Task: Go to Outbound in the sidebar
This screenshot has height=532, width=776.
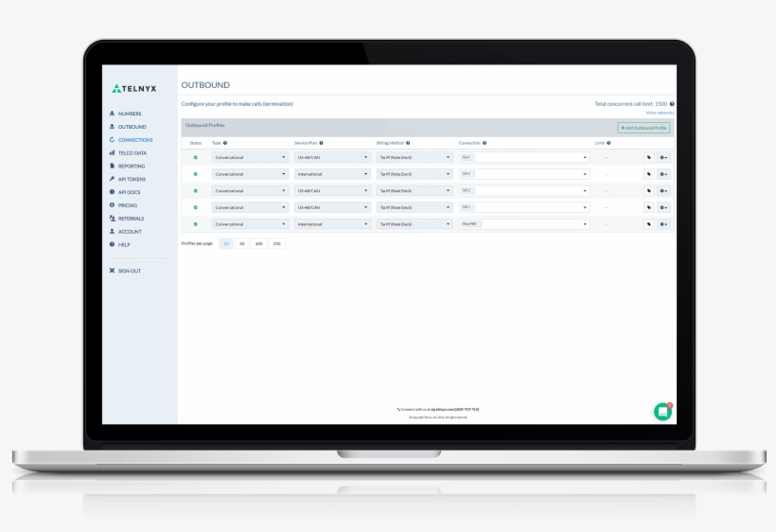Action: [x=128, y=127]
